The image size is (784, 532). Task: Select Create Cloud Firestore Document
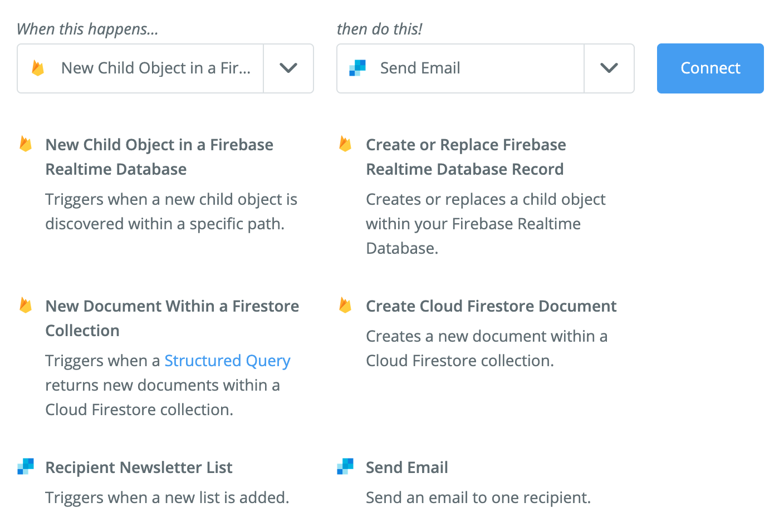point(491,306)
